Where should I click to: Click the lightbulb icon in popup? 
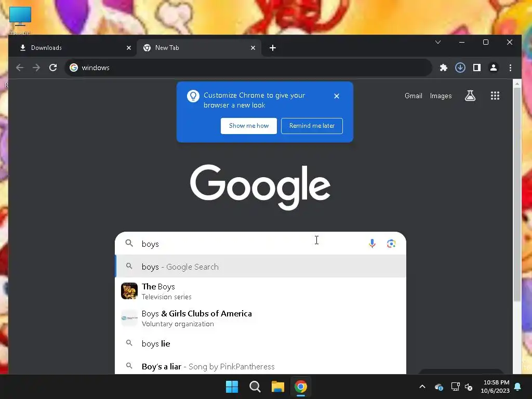pyautogui.click(x=193, y=96)
